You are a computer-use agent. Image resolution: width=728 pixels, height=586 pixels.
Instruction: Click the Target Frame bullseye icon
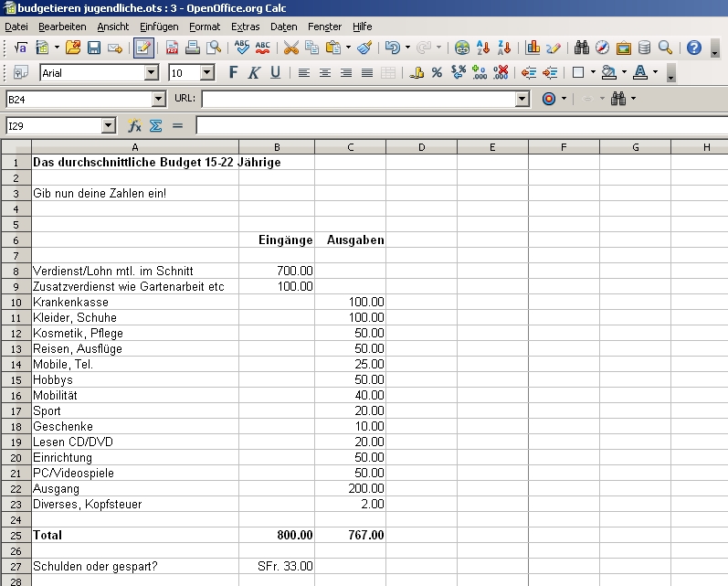point(549,99)
